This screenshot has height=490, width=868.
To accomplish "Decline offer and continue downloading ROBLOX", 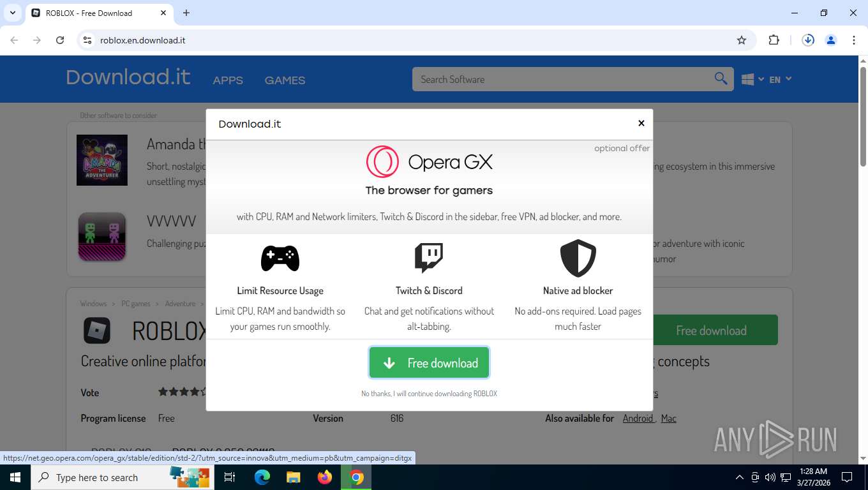I will click(429, 394).
